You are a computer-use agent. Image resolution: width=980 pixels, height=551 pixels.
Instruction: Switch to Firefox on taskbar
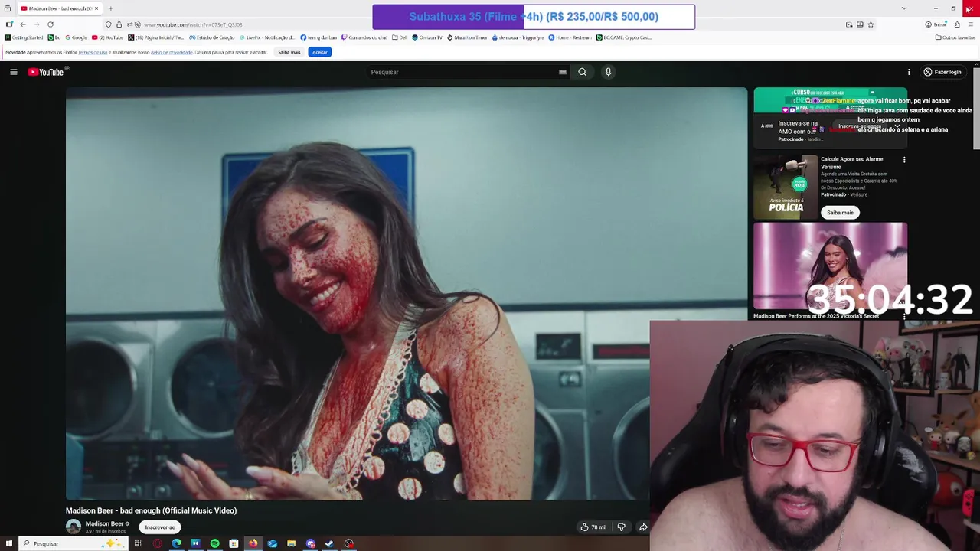click(253, 543)
